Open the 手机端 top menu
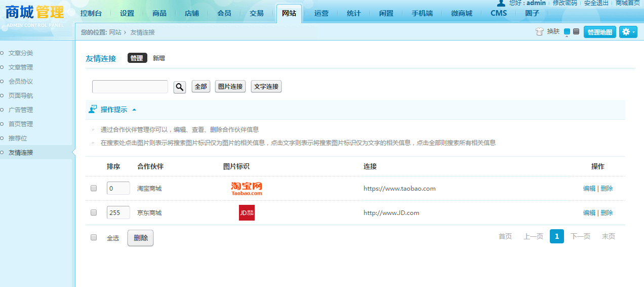Image resolution: width=644 pixels, height=287 pixels. (x=422, y=13)
